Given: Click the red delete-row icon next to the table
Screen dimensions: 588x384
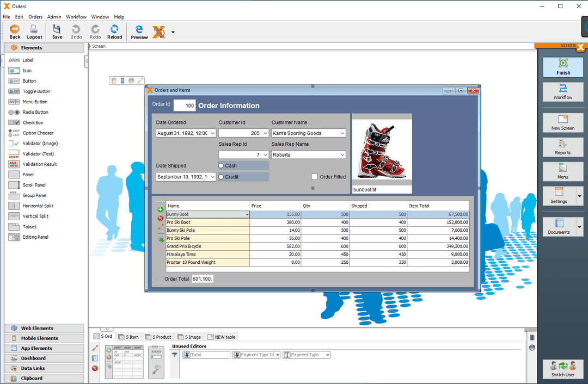Looking at the screenshot, I should coord(160,218).
